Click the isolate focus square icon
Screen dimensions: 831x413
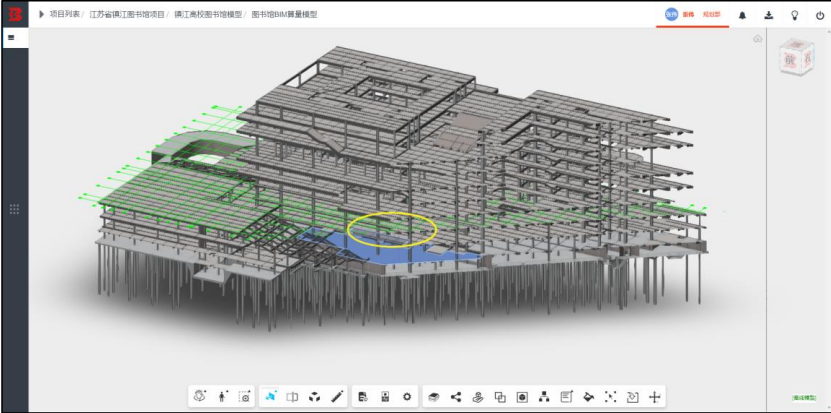(x=523, y=396)
